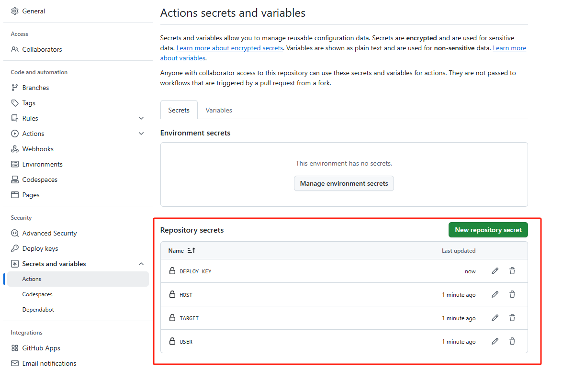Delete the TARGET secret trash icon
563x392 pixels.
point(512,318)
